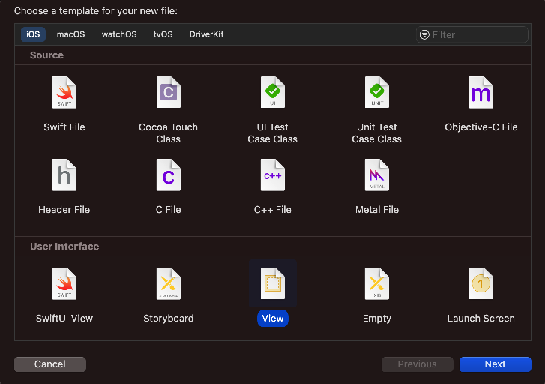The width and height of the screenshot is (545, 384).
Task: Switch to the macOS tab
Action: pos(71,34)
